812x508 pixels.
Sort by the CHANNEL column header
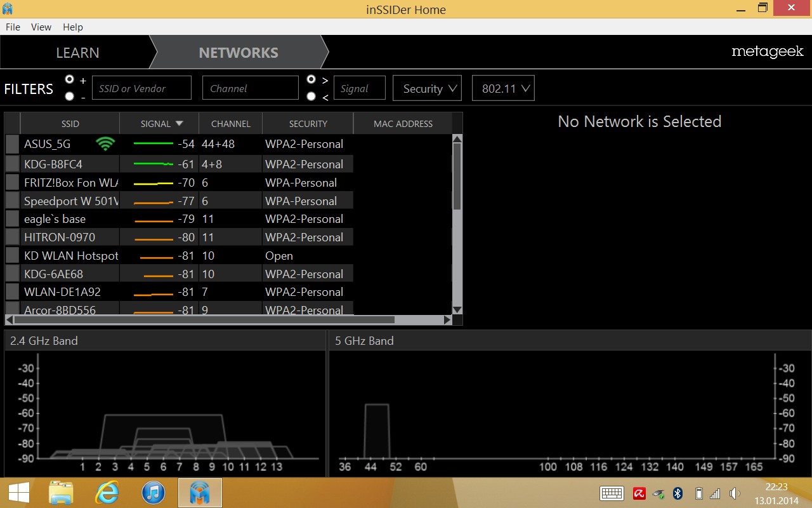click(x=231, y=124)
